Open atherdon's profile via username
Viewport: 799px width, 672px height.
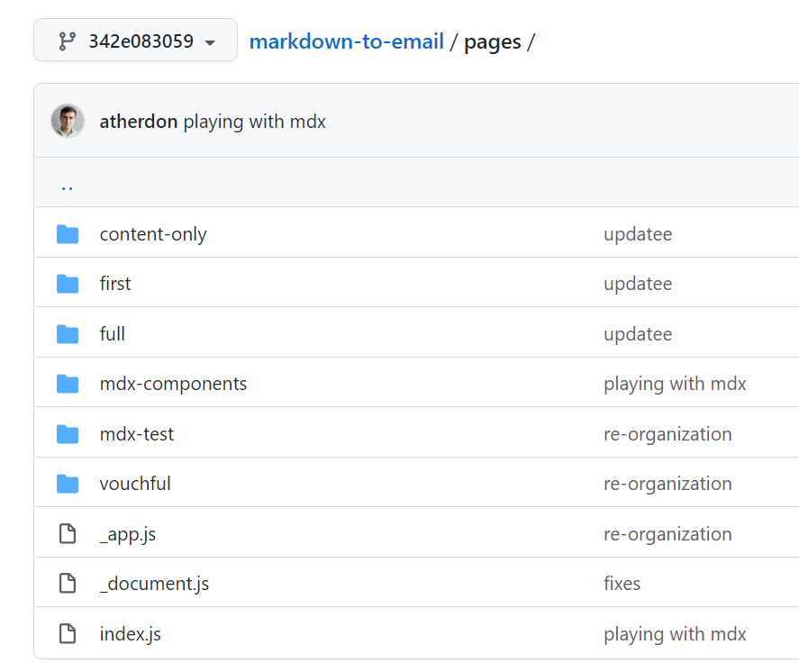pyautogui.click(x=139, y=122)
